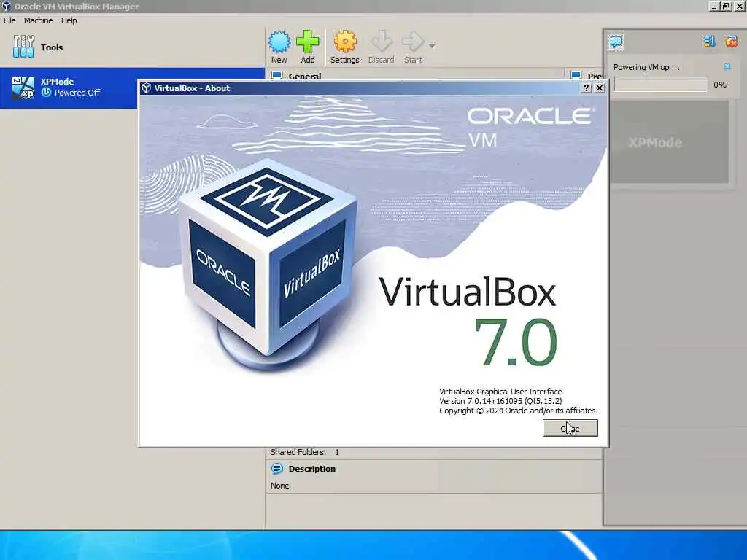The height and width of the screenshot is (560, 747).
Task: Toggle keep-finished-progresses icon in notification panel
Action: [709, 42]
